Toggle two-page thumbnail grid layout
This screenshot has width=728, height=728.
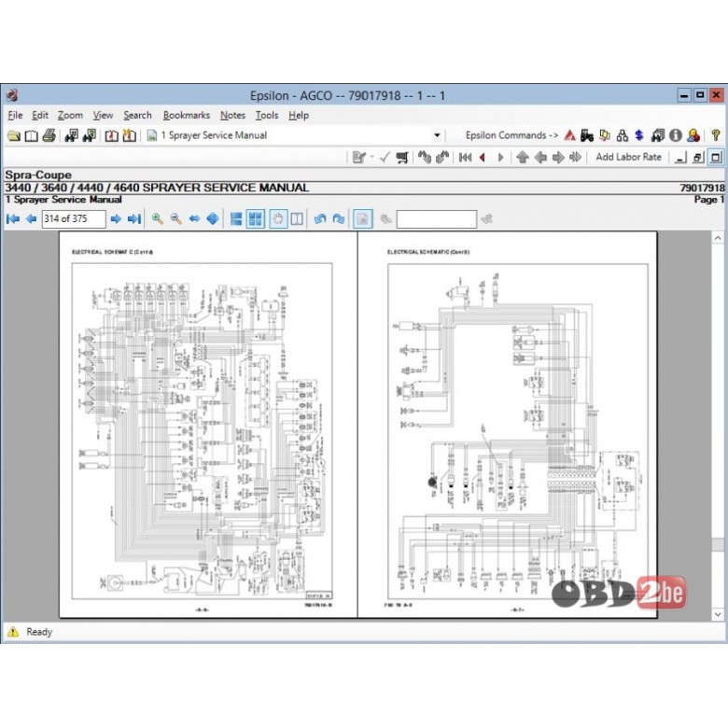click(255, 218)
